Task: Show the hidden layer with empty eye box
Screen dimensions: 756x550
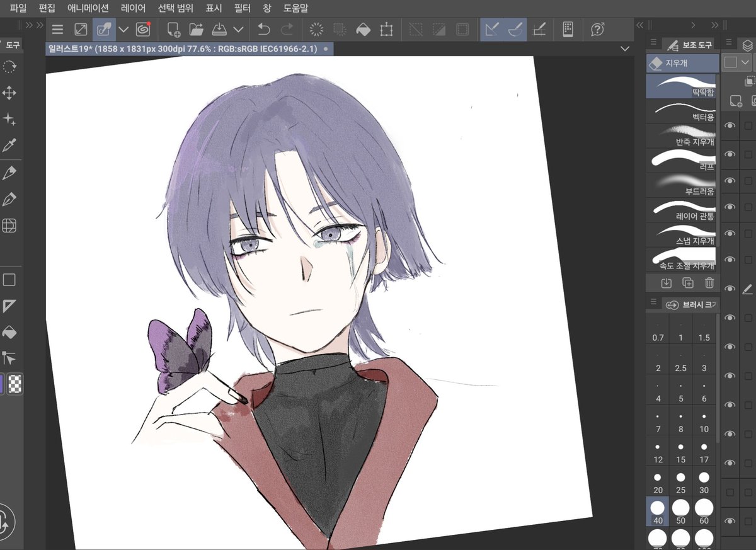Action: pos(730,492)
